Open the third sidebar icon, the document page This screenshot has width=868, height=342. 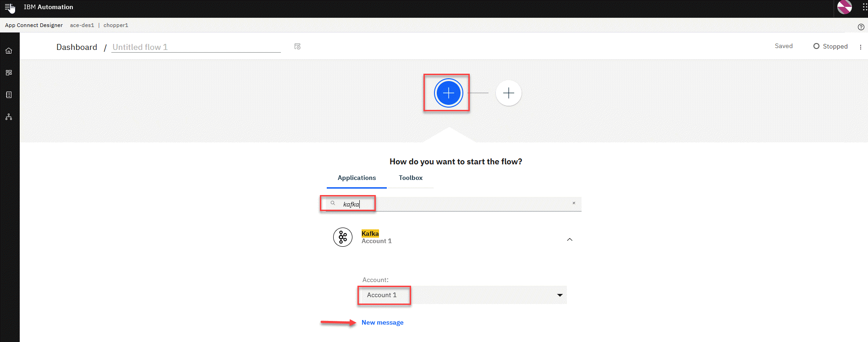click(x=9, y=95)
